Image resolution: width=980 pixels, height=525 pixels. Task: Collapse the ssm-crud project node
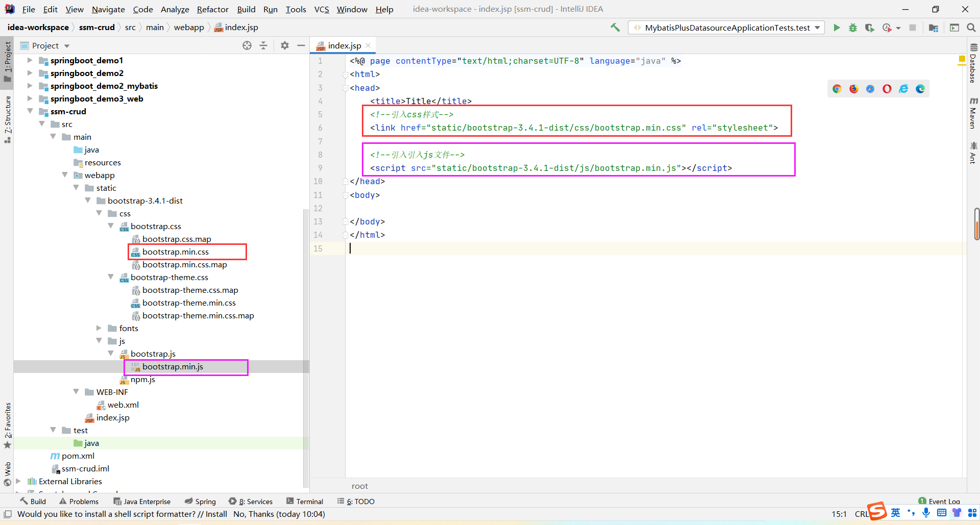coord(30,111)
